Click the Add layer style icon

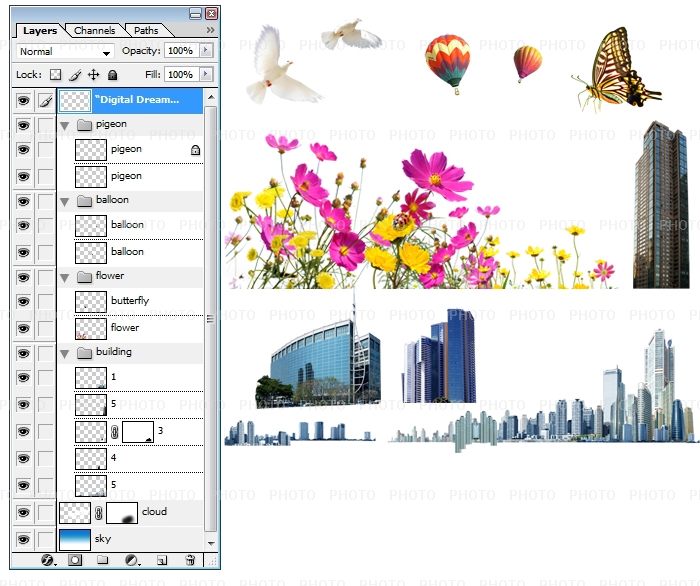[46, 561]
